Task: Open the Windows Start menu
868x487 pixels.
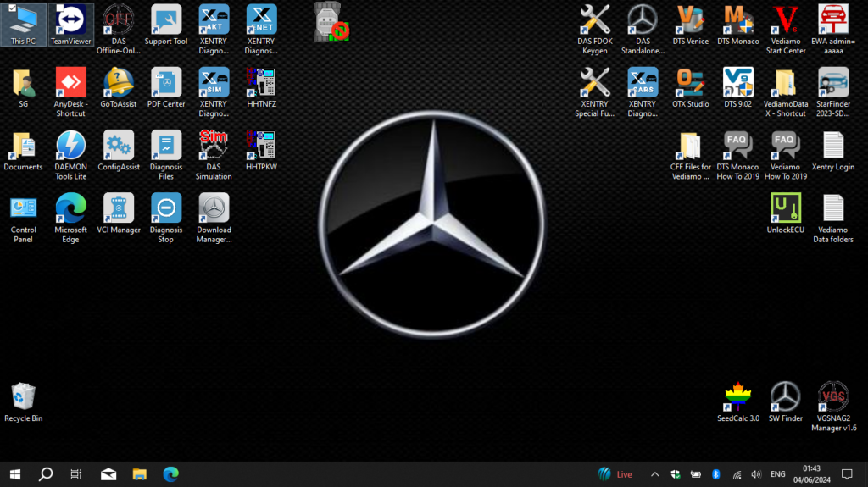Action: pyautogui.click(x=14, y=474)
